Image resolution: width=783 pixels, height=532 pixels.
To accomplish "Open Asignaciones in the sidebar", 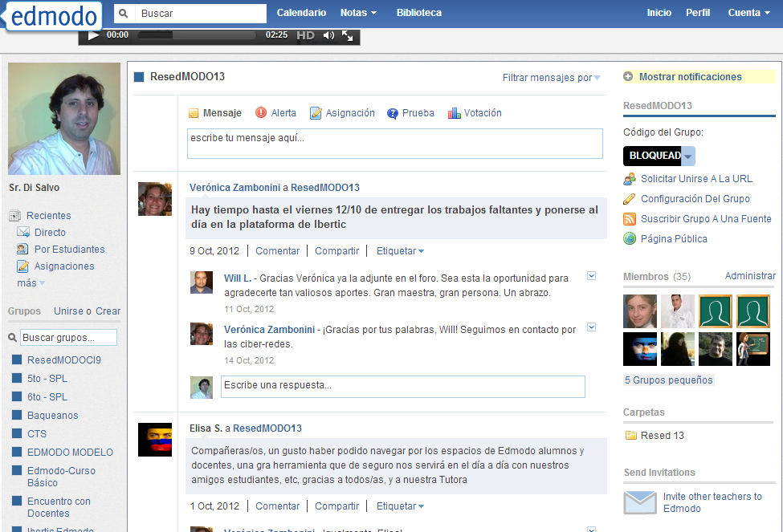I will [64, 266].
